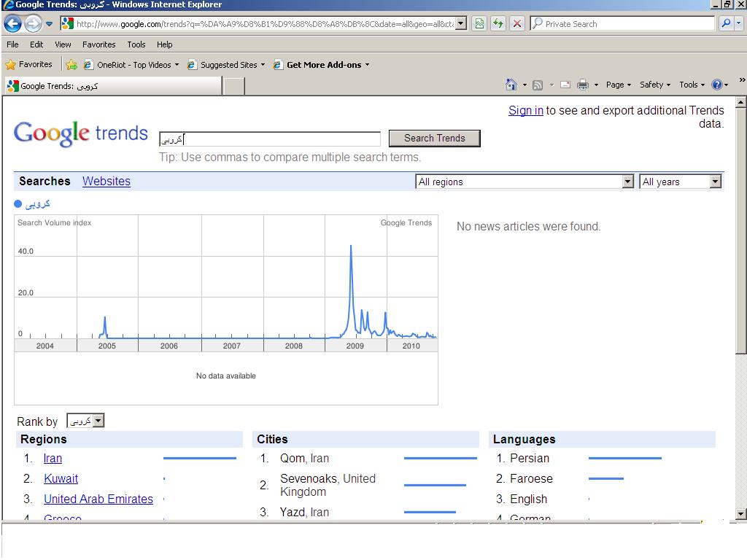This screenshot has width=747, height=560.
Task: Click the blue legend dot above chart
Action: pyautogui.click(x=18, y=204)
